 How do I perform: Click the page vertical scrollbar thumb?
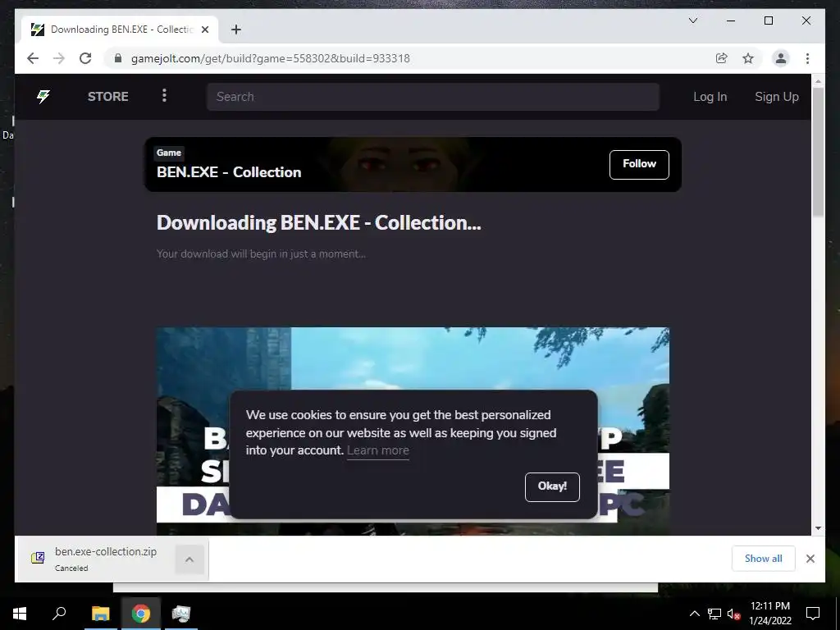(x=818, y=152)
